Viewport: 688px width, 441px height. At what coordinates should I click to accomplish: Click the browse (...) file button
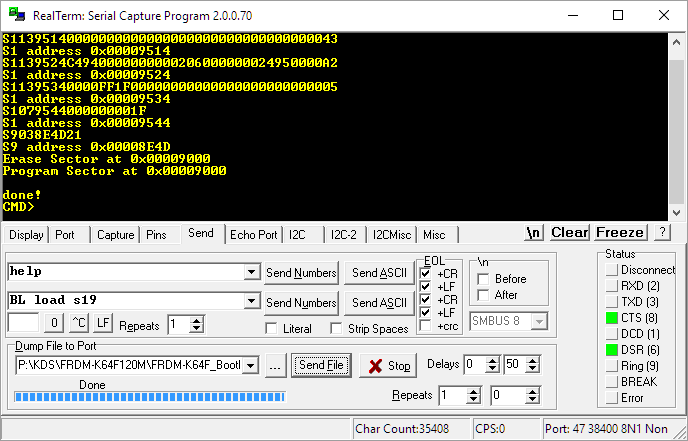(276, 366)
